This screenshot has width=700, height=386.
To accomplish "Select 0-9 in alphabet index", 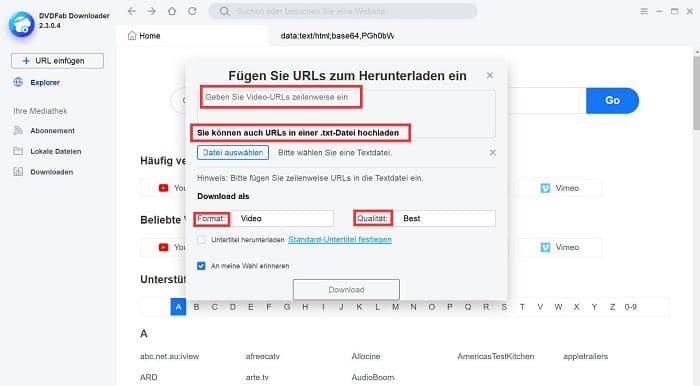I will click(x=630, y=307).
